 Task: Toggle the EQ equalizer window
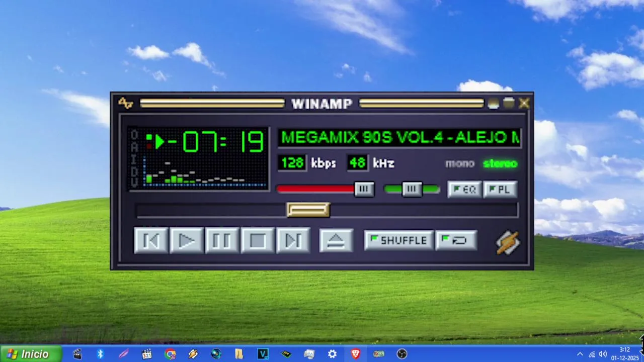(x=464, y=190)
